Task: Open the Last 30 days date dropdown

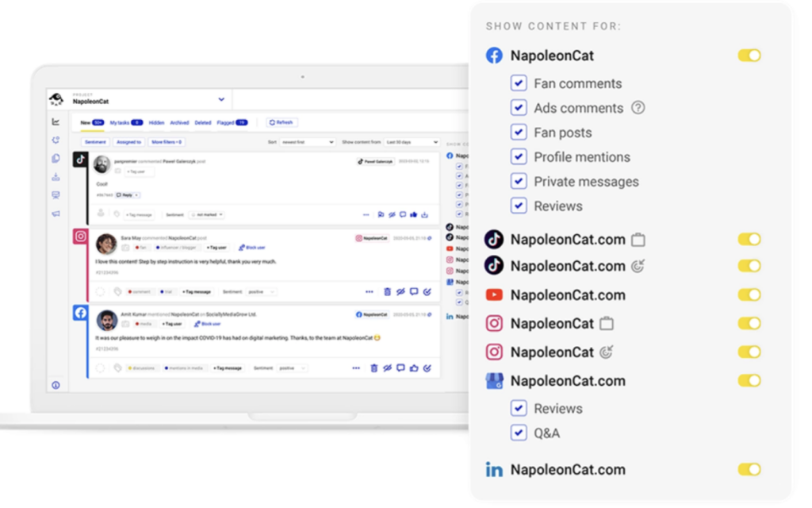Action: click(x=412, y=142)
